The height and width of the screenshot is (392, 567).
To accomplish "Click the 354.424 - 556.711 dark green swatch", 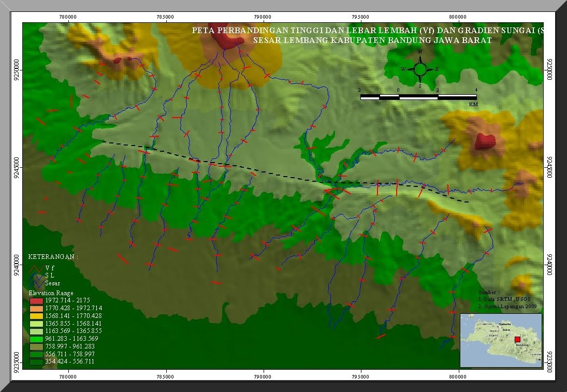I will pyautogui.click(x=36, y=361).
